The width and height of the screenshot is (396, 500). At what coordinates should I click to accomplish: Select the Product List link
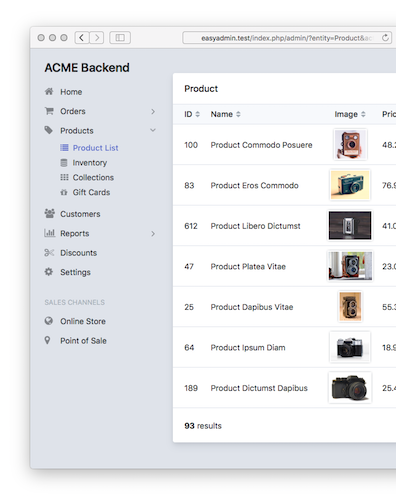(x=95, y=148)
